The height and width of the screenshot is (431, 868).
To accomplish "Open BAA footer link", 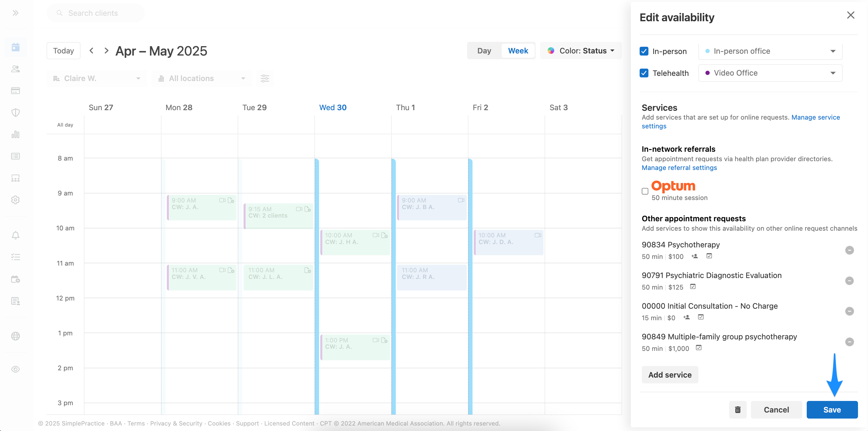I will tap(116, 424).
